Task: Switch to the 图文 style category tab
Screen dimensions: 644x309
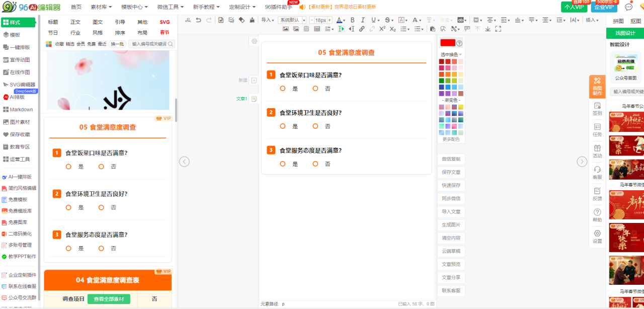Action: click(98, 22)
